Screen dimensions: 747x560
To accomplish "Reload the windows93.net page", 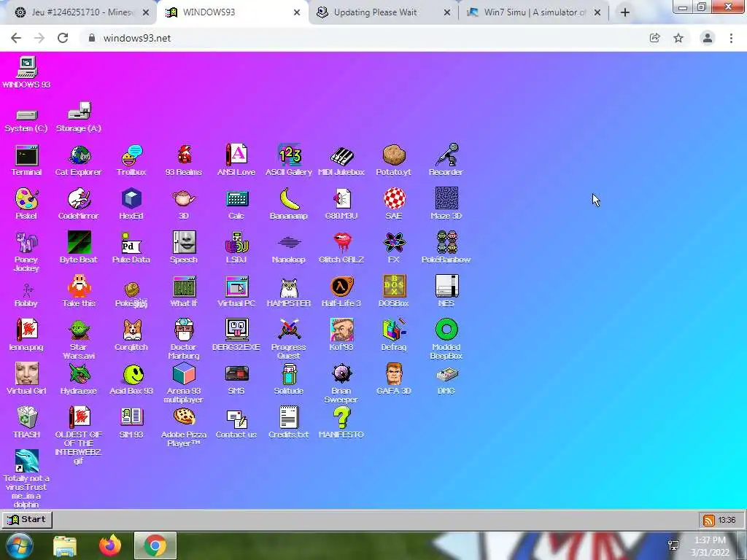I will [x=63, y=38].
